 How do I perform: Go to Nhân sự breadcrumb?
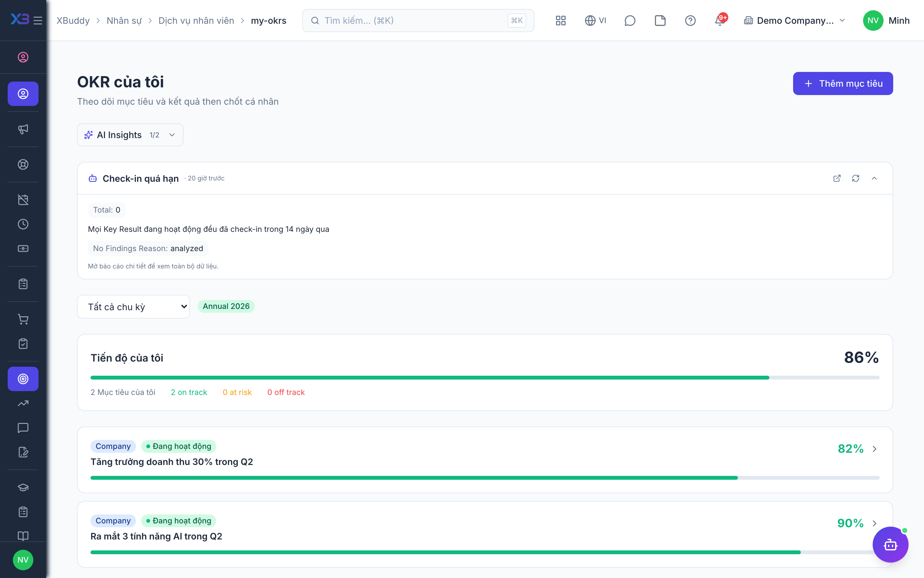pyautogui.click(x=124, y=21)
